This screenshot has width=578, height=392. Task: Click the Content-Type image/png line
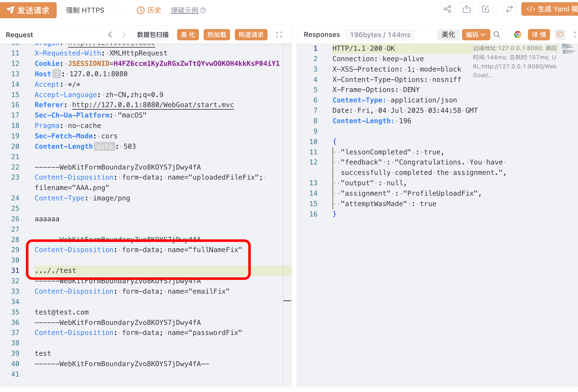coord(82,198)
